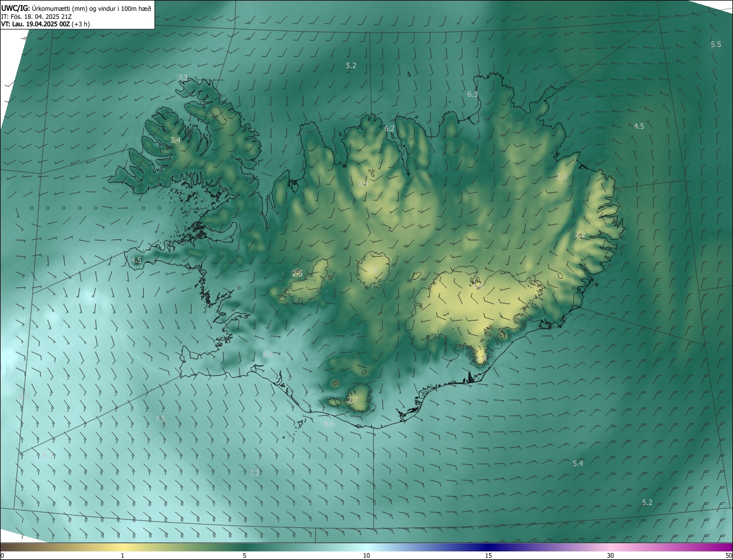Click the 5.2 value in the bottom right
The height and width of the screenshot is (560, 733).
click(647, 502)
